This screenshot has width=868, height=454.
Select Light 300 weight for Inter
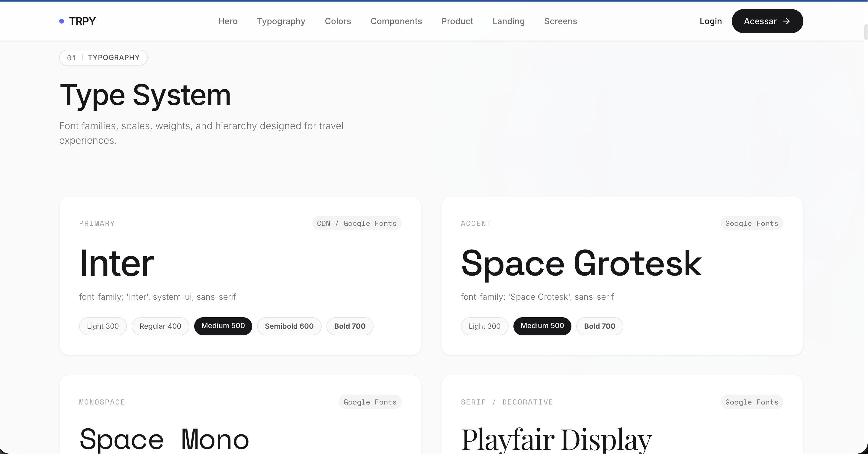pos(103,326)
